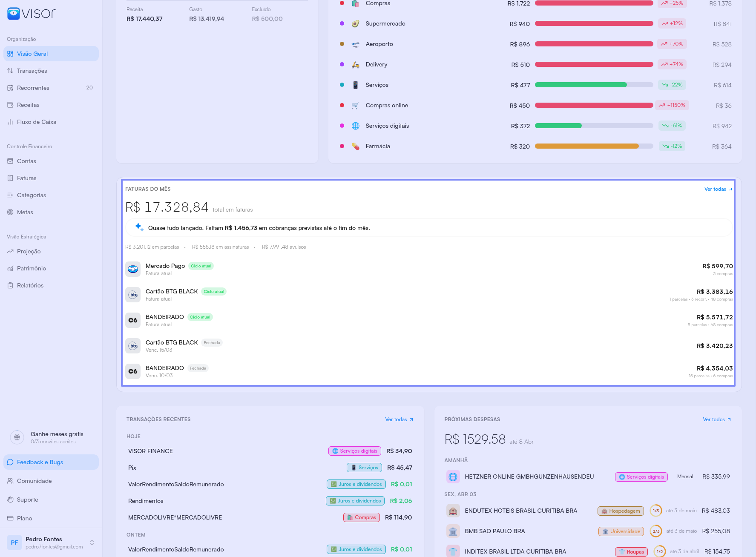Viewport: 756px width, 557px height.
Task: Click the BMB Sao Paulo bank icon
Action: pos(453,531)
